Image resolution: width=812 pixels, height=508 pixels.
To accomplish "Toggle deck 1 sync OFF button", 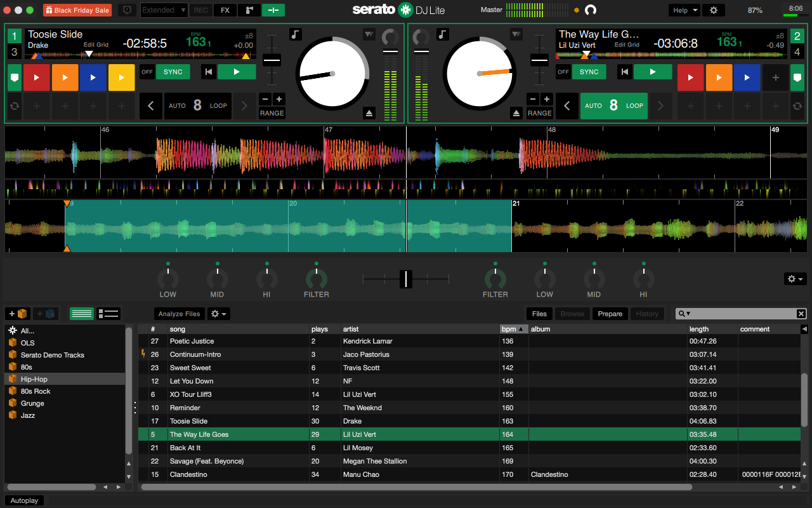I will [x=147, y=72].
